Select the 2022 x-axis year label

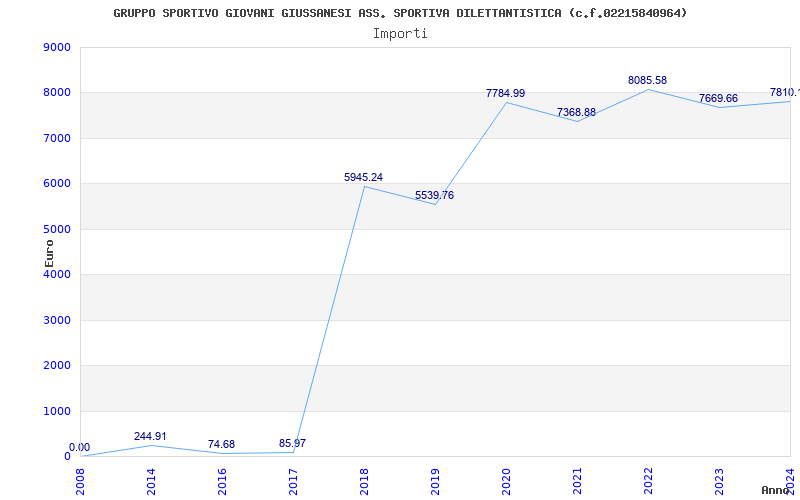point(648,481)
